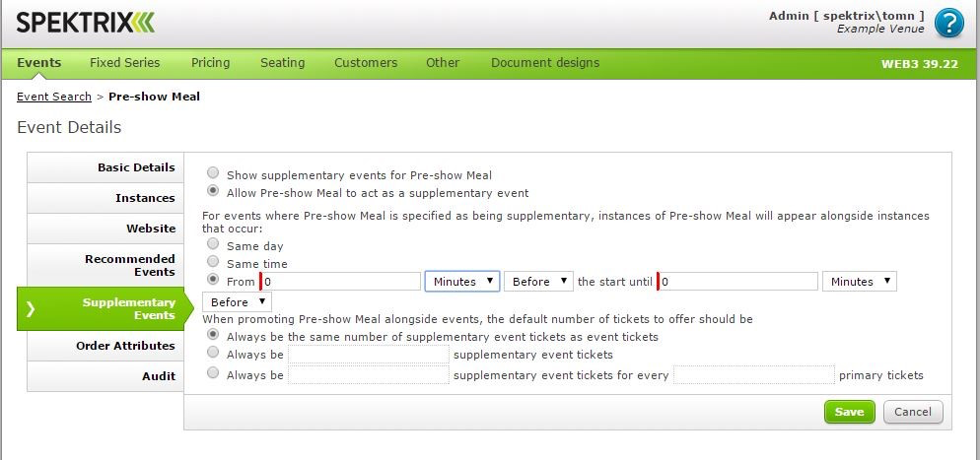Open the blue help question mark icon
The height and width of the screenshot is (460, 980).
click(x=948, y=23)
